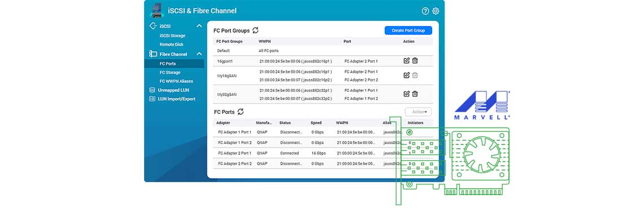Click the Unmapped LUN disk icon
Viewport: 644px width, 212px height.
tap(152, 90)
